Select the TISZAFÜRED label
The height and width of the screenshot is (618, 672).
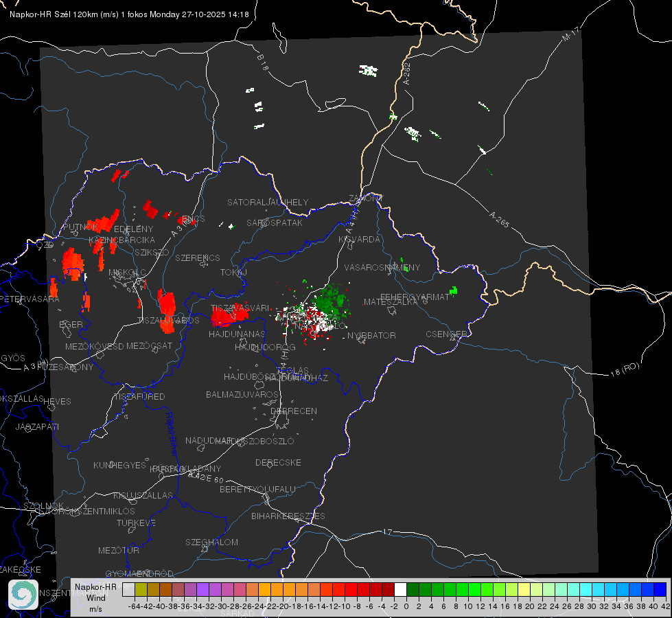pos(140,397)
